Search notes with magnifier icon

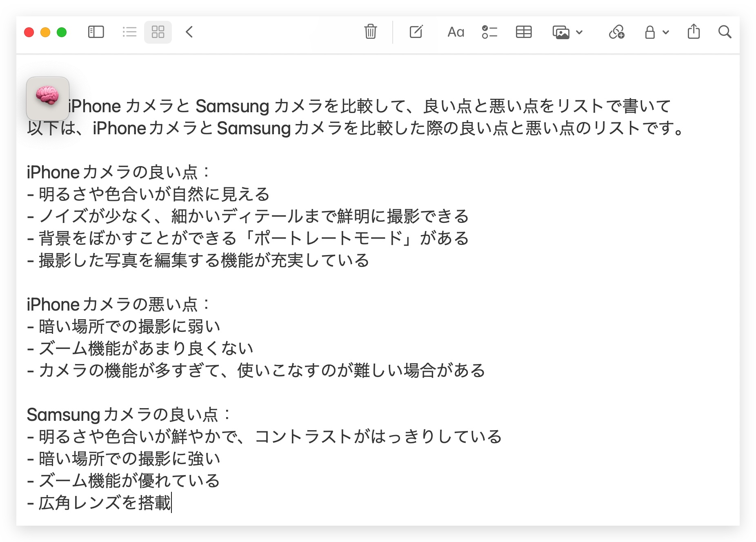point(725,32)
